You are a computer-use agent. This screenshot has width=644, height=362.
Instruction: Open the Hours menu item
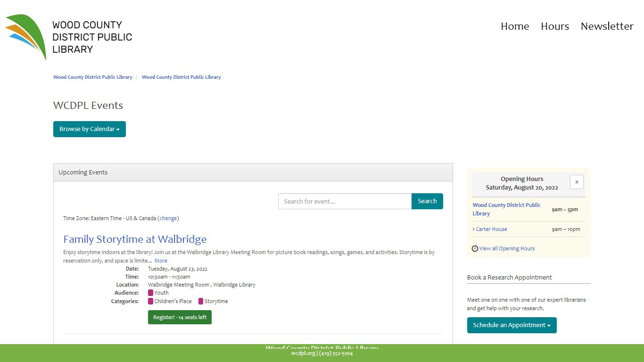point(555,26)
